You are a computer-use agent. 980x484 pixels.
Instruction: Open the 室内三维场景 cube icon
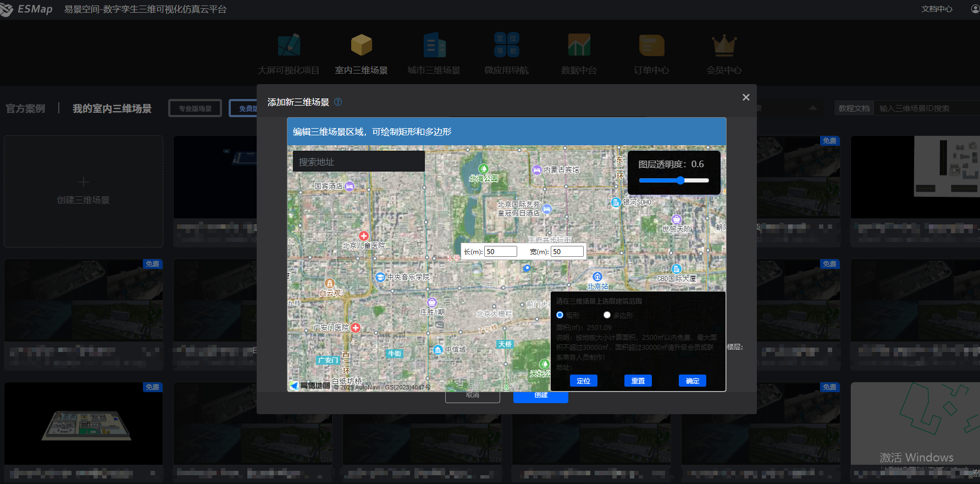click(x=362, y=45)
